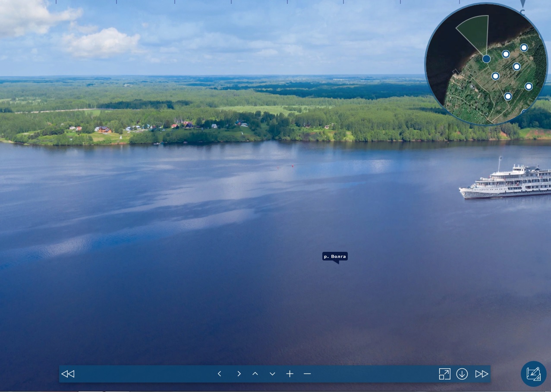Enter fullscreen mode from the toolbar
The width and height of the screenshot is (551, 392).
444,374
